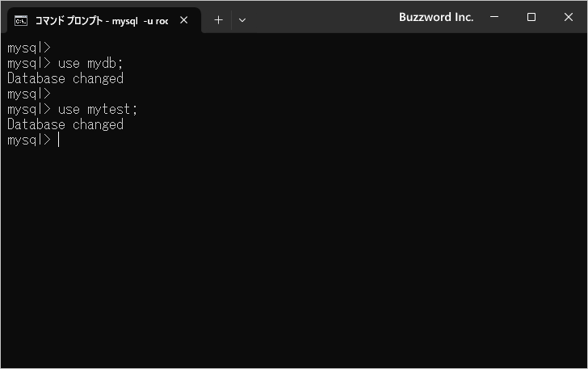Click the Command Prompt icon in the tab
This screenshot has width=588, height=369.
(x=21, y=20)
